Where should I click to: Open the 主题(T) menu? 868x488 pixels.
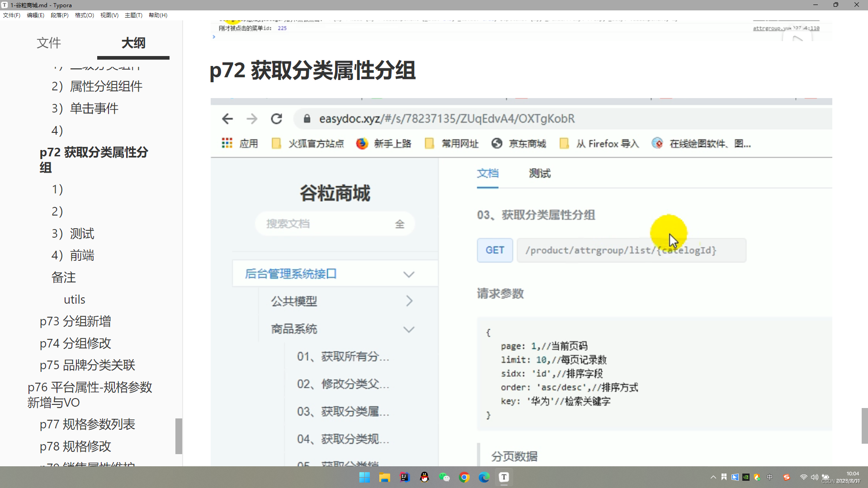[x=133, y=15]
